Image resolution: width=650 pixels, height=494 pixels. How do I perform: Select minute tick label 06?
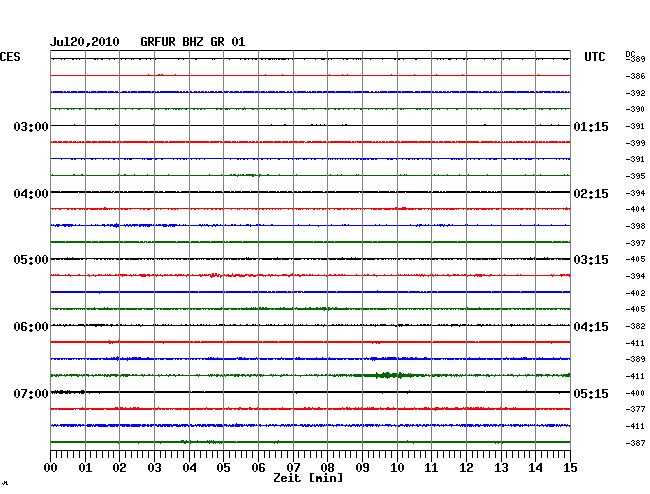tap(258, 467)
